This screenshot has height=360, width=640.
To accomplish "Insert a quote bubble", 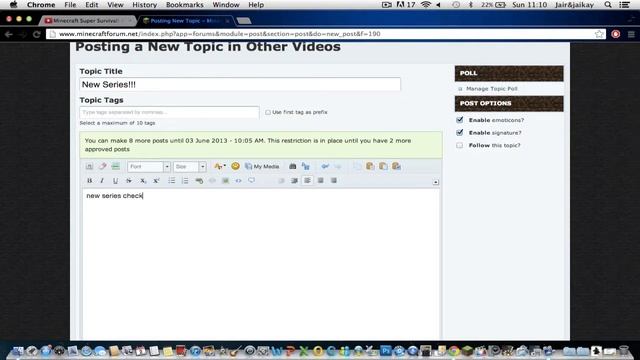I will 251,180.
